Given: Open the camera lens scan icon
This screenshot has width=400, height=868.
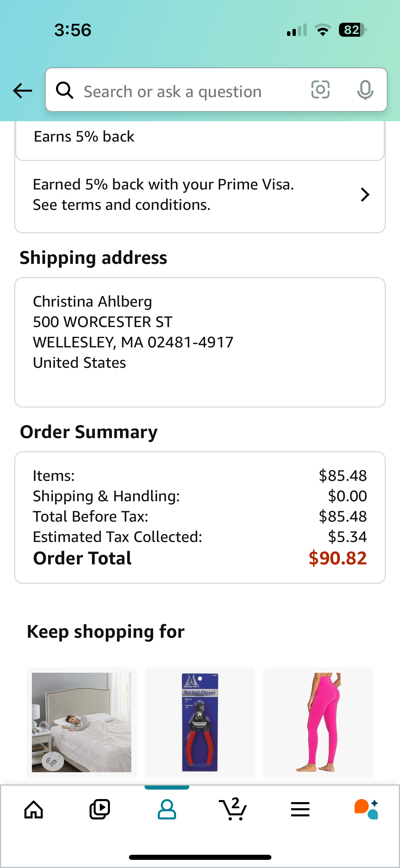Looking at the screenshot, I should pyautogui.click(x=320, y=90).
